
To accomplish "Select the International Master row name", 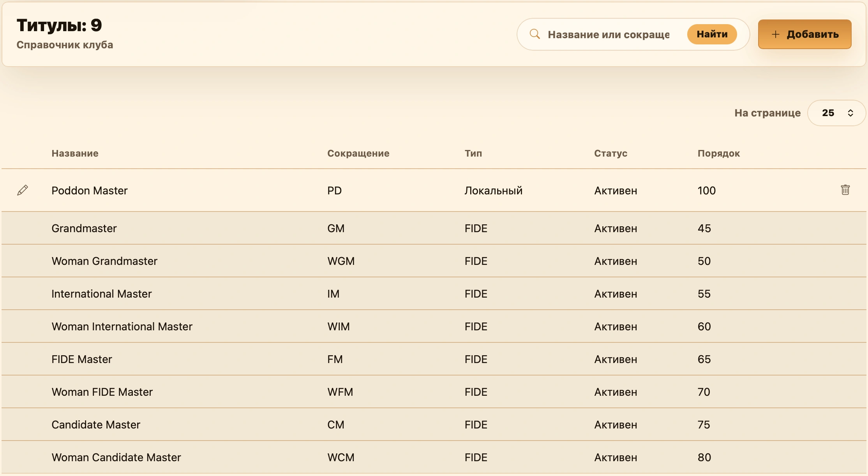I will tap(102, 294).
